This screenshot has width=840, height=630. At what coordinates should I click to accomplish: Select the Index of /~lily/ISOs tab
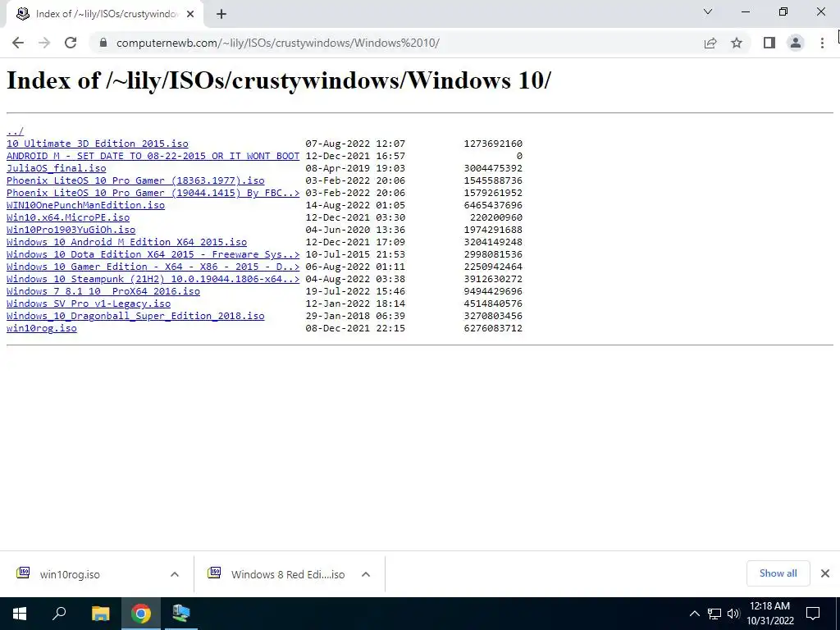coord(104,15)
